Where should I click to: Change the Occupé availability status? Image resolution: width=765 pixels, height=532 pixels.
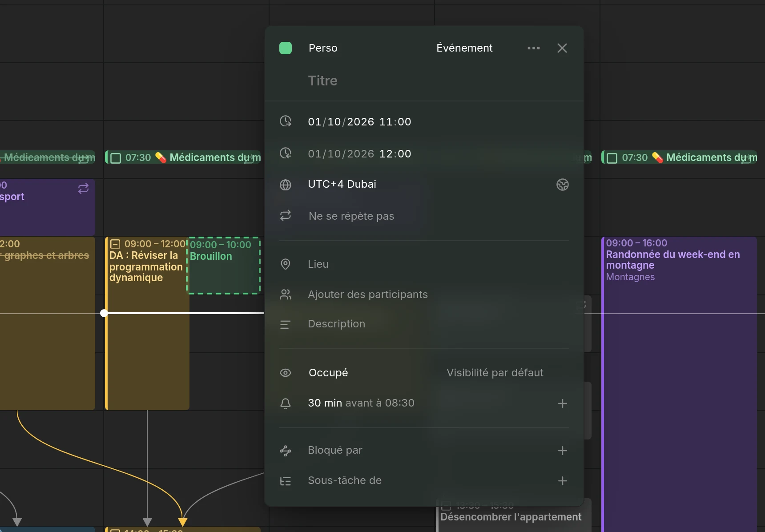pos(328,373)
